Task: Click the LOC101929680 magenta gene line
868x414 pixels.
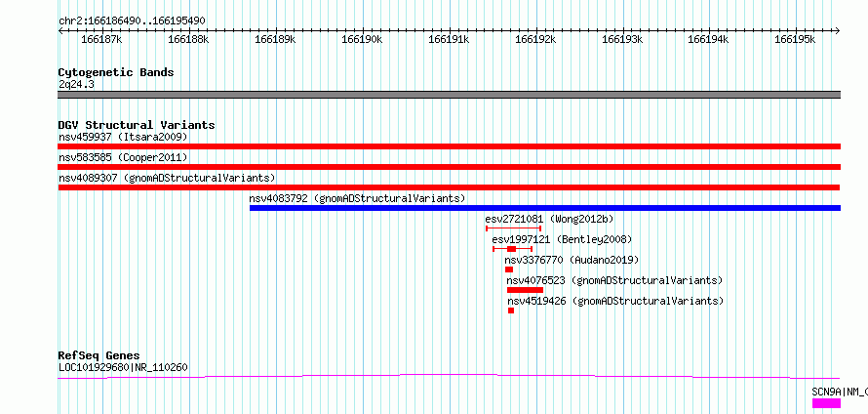Action: (x=449, y=376)
